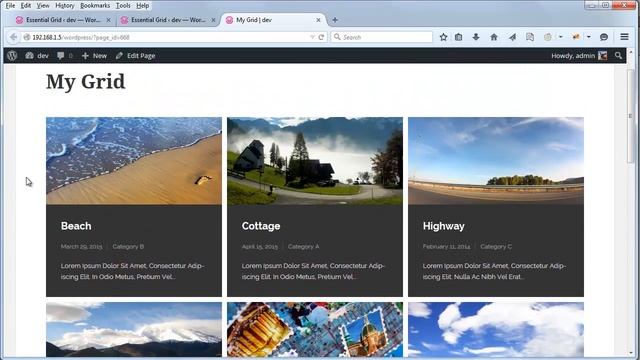Open the Edit menu
The height and width of the screenshot is (360, 640).
coord(26,5)
